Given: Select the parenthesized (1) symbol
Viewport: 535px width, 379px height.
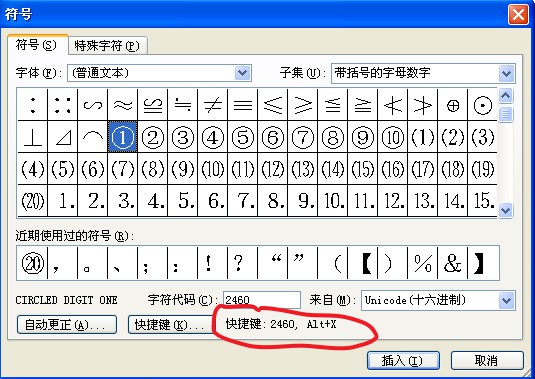Looking at the screenshot, I should [x=423, y=137].
